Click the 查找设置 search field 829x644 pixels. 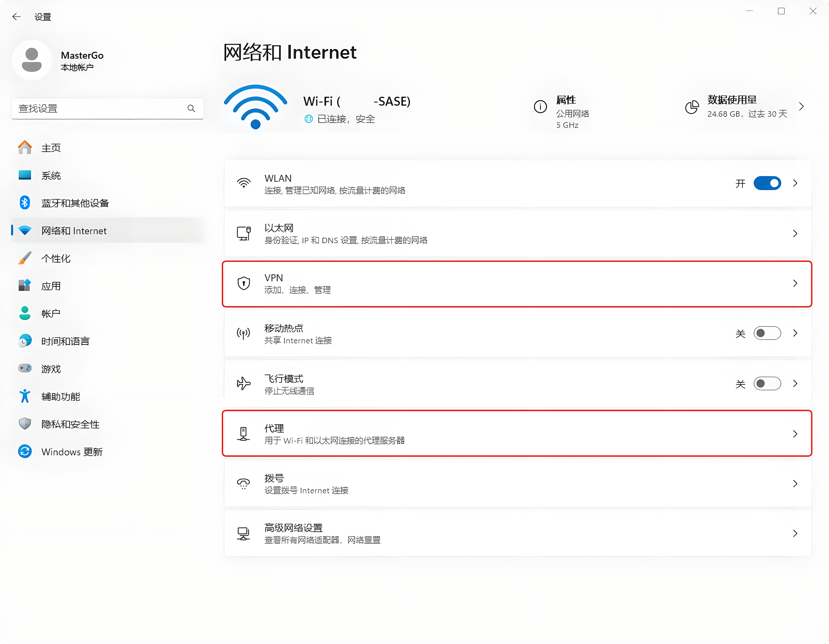click(107, 108)
